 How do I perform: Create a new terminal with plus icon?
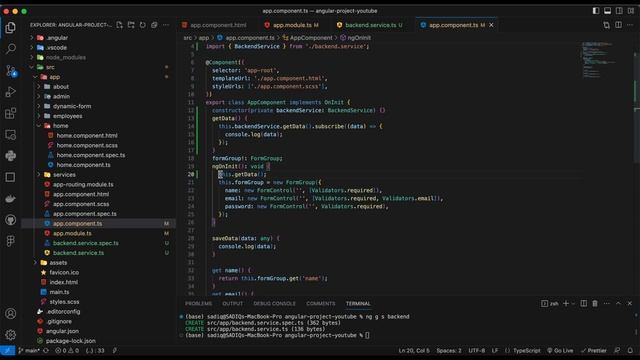pos(566,303)
